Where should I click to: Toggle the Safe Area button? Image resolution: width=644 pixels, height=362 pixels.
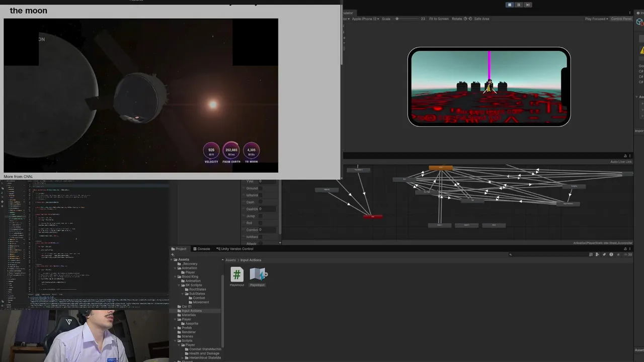coord(481,19)
